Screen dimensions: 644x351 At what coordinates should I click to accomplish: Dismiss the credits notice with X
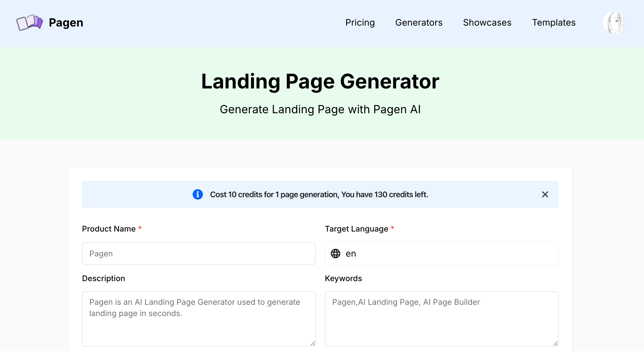tap(545, 194)
